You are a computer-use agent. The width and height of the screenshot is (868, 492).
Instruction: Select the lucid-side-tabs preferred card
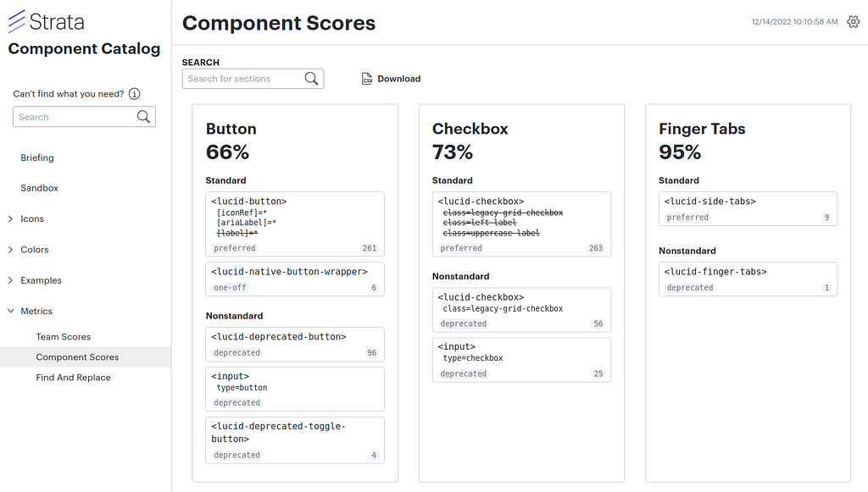(x=748, y=209)
